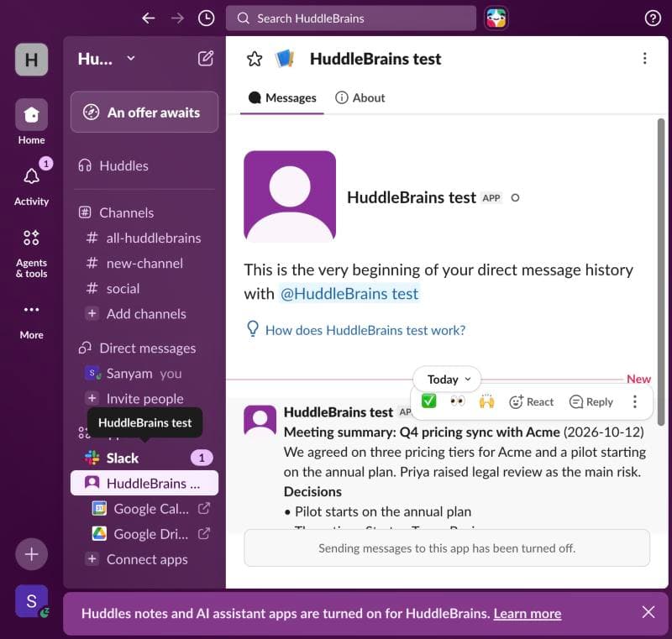672x639 pixels.
Task: Click Reply in the message toolbar
Action: click(591, 401)
